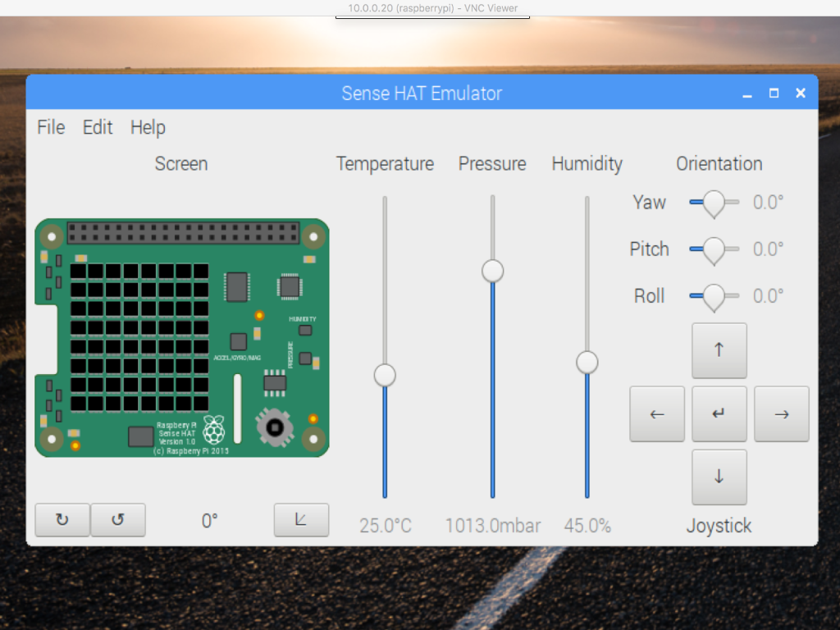Click the Pitch slider handle

click(714, 250)
